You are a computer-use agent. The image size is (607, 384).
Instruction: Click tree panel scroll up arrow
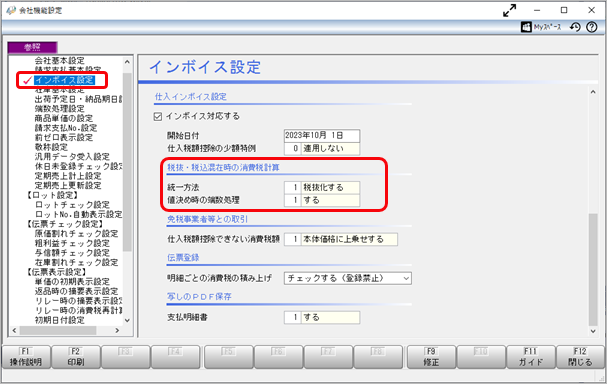pyautogui.click(x=127, y=62)
